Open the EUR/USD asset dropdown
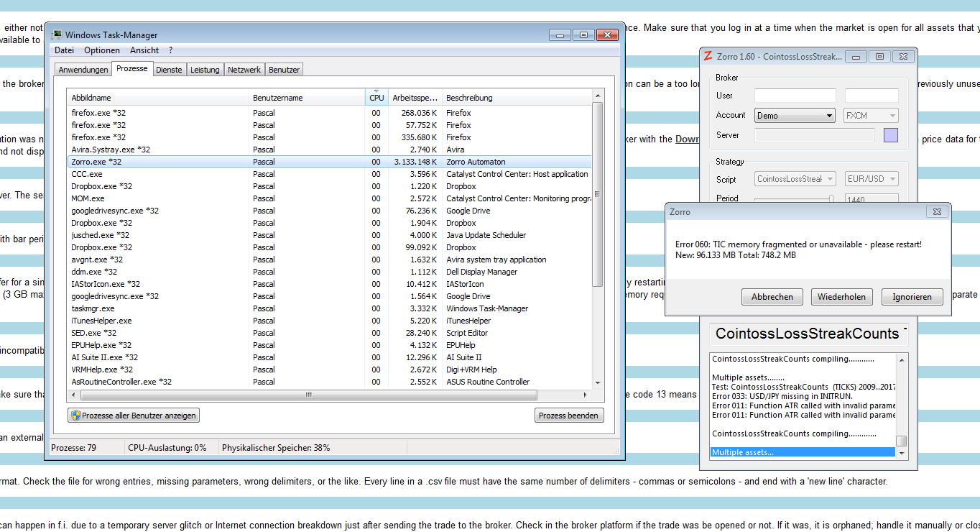Viewport: 980px width, 532px height. tap(872, 179)
